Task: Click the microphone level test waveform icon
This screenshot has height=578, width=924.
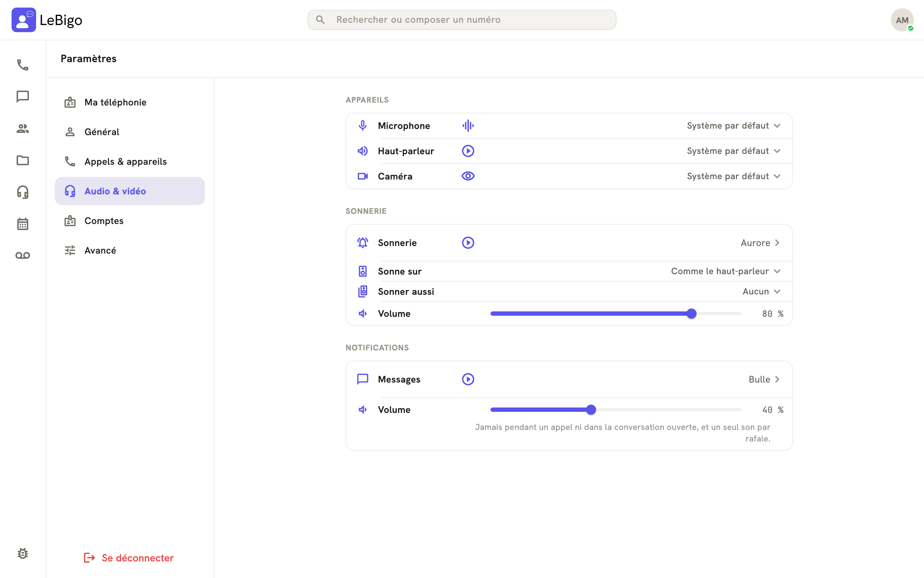Action: pos(468,125)
